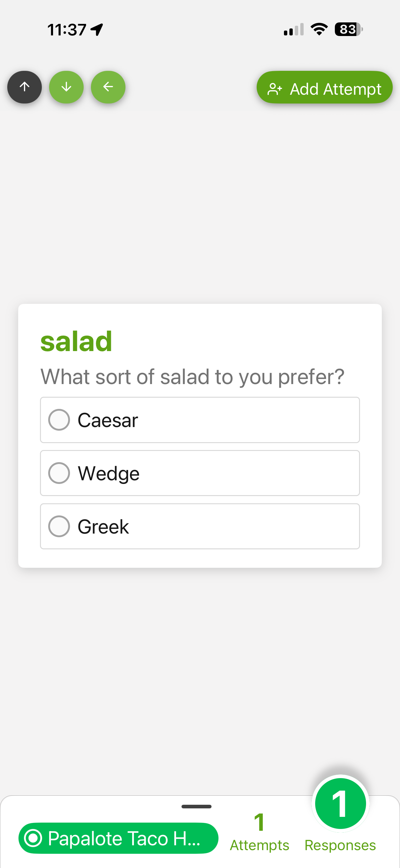Tap the salad question heading
Image resolution: width=400 pixels, height=868 pixels.
(76, 341)
